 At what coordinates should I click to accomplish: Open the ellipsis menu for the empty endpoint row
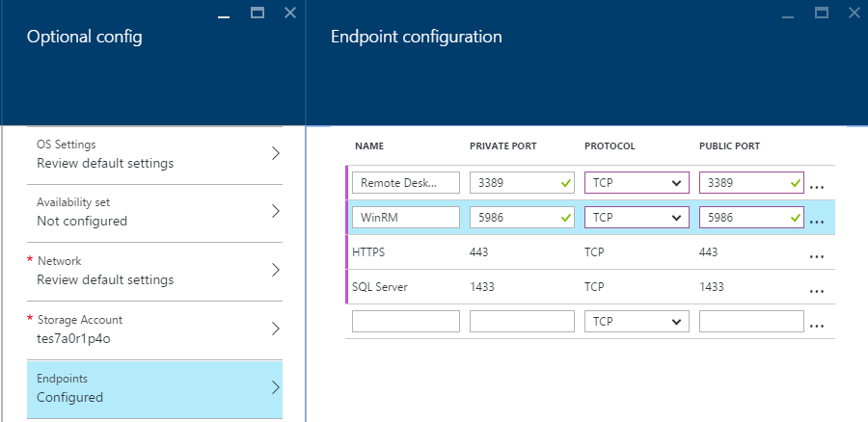[817, 325]
